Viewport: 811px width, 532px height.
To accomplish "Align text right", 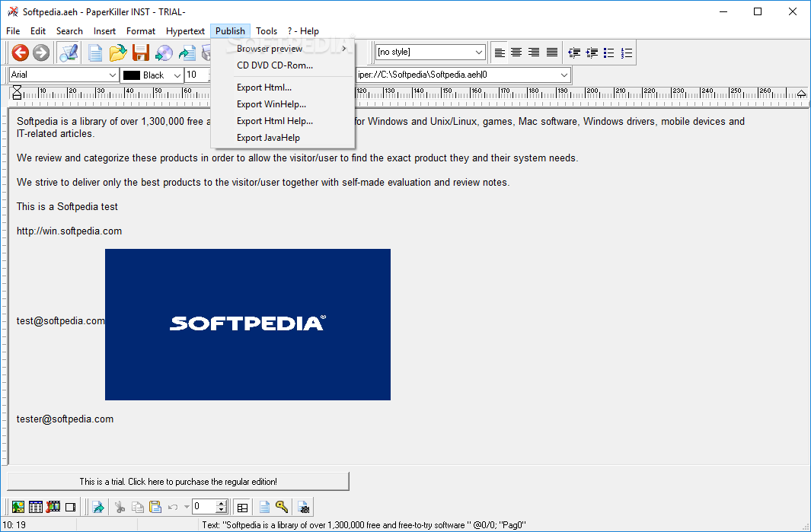I will click(534, 53).
